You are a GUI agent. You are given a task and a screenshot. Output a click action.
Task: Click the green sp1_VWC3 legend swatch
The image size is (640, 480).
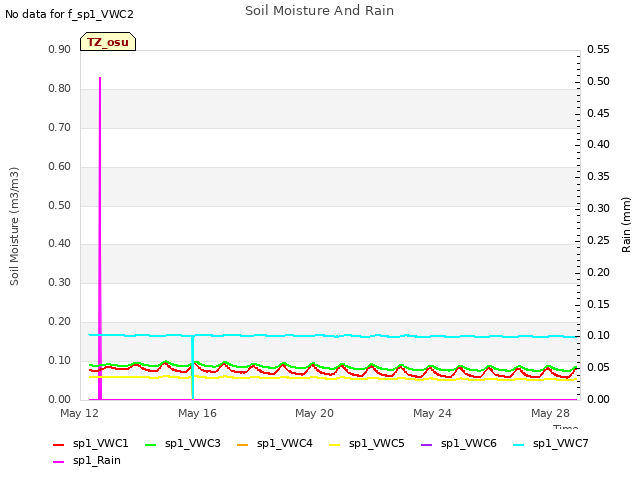point(151,444)
